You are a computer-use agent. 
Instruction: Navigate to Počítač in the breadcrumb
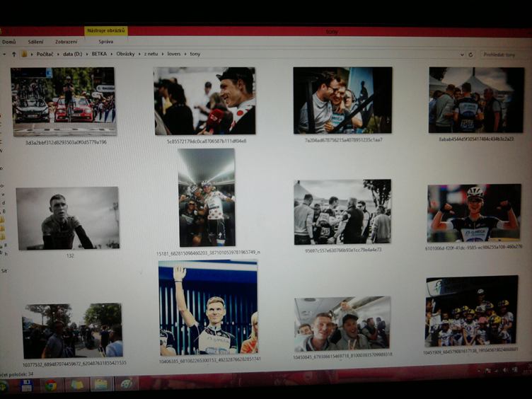(x=45, y=54)
